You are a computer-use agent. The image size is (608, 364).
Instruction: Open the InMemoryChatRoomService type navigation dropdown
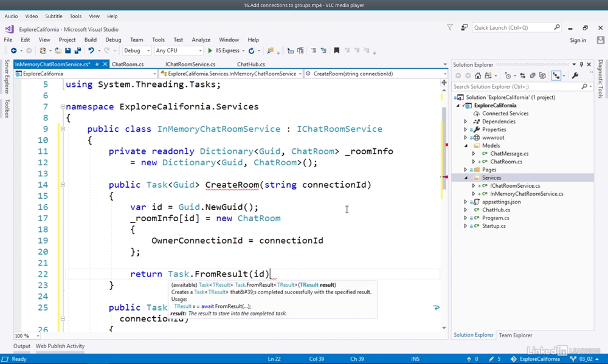click(230, 74)
